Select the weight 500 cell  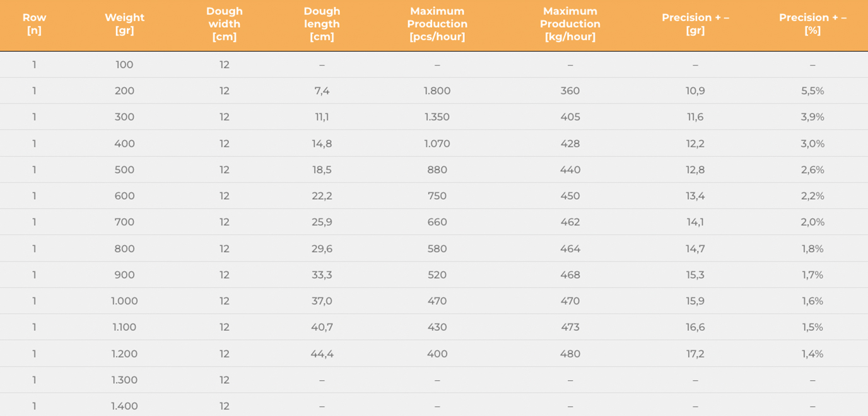coord(124,170)
